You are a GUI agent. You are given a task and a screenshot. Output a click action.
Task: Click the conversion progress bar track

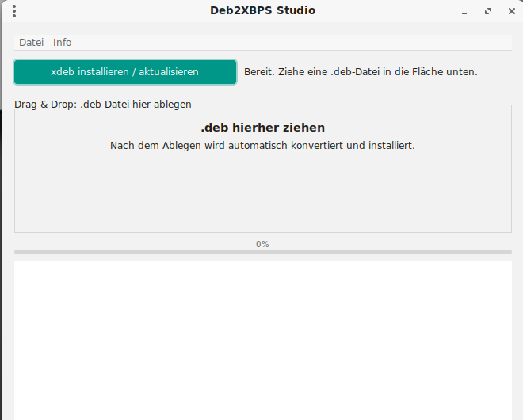coord(262,252)
